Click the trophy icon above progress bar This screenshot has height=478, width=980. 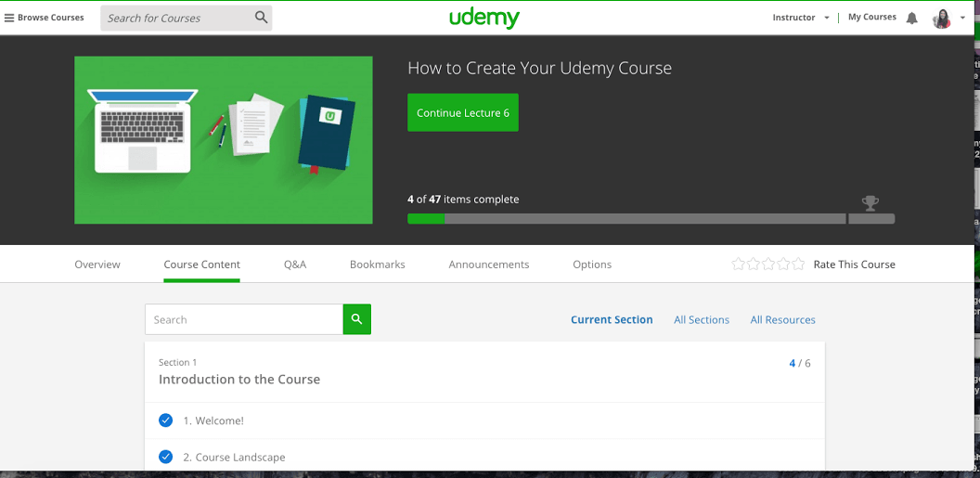[870, 203]
